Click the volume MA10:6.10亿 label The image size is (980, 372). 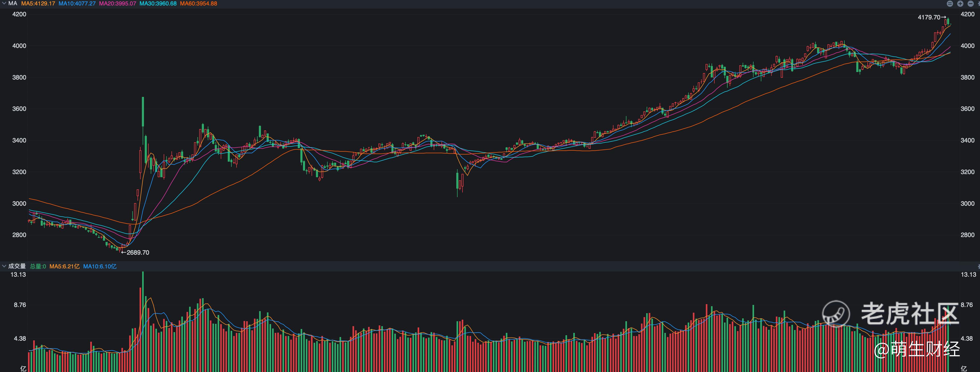coord(100,266)
